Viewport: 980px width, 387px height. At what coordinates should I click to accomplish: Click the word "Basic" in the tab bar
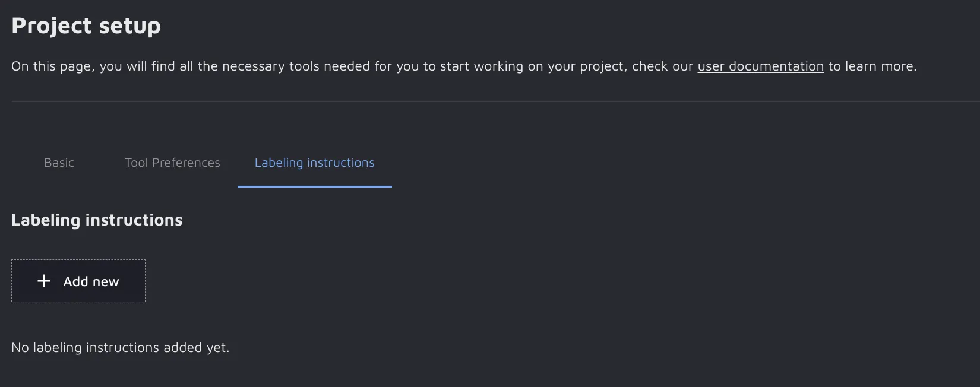click(x=59, y=163)
